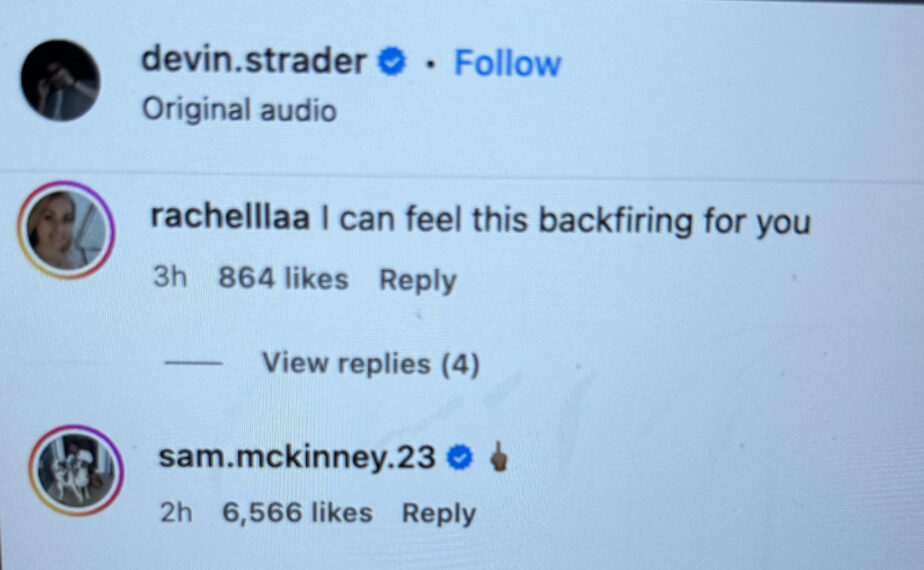Show the 6,566 likes list
Screen dimensions: 924x570
(298, 512)
